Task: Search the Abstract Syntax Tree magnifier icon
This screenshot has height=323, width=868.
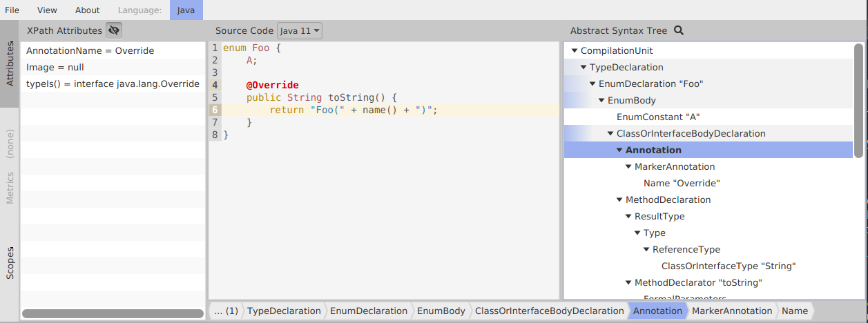Action: pyautogui.click(x=678, y=30)
